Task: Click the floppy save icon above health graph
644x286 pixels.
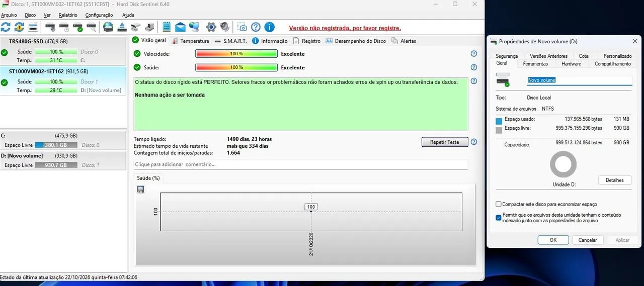Action: click(x=140, y=189)
